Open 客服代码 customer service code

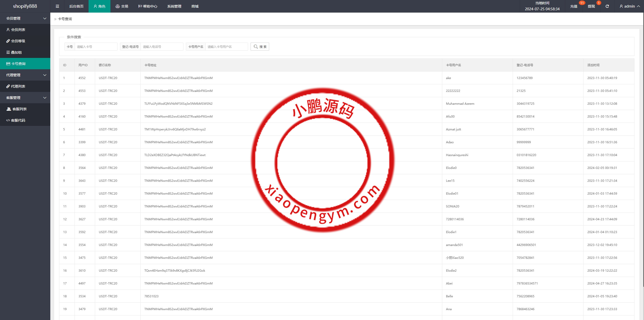pyautogui.click(x=18, y=120)
